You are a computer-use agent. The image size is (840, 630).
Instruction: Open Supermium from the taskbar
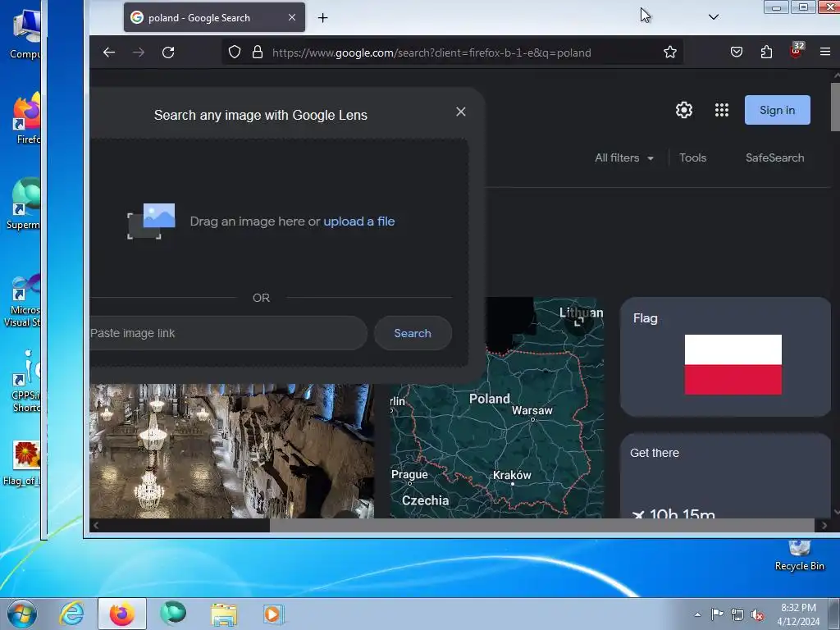tap(173, 614)
